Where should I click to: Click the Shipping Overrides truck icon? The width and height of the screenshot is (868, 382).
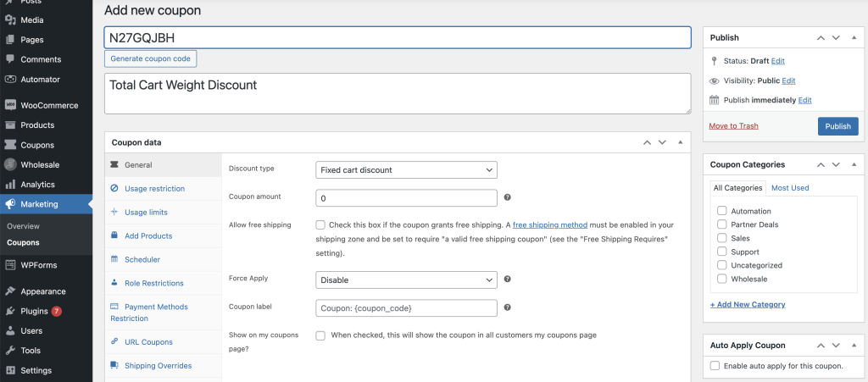click(114, 365)
